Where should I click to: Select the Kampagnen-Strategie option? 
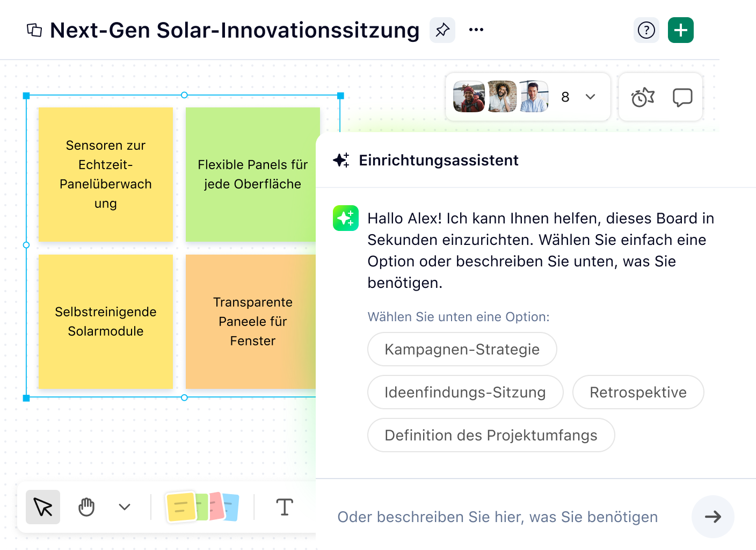tap(462, 349)
